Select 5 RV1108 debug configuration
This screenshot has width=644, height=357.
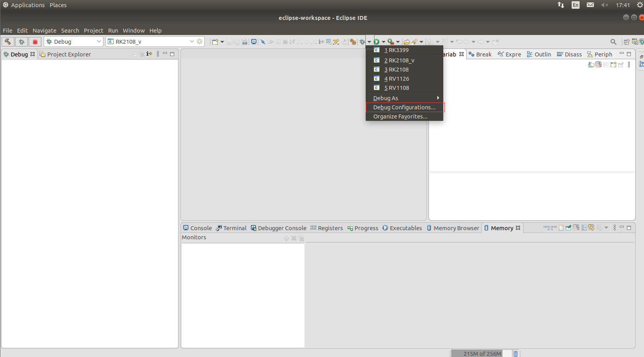click(x=404, y=88)
